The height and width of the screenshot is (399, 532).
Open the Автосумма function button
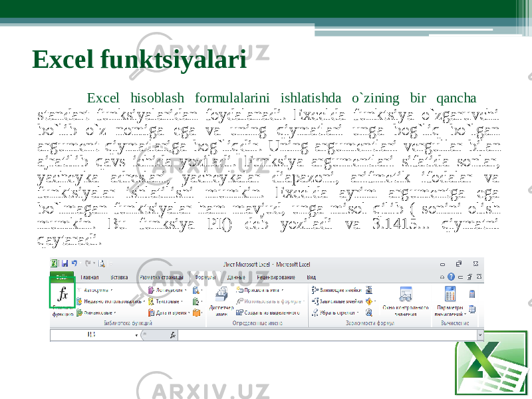click(94, 290)
